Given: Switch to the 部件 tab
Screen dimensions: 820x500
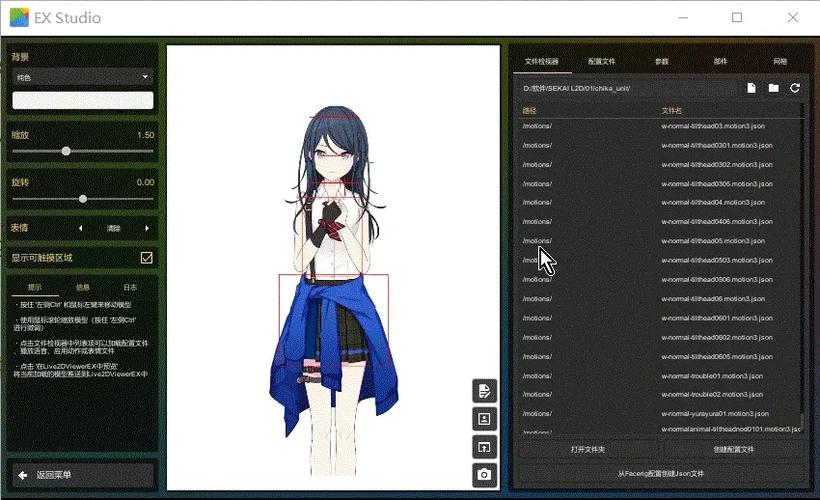Looking at the screenshot, I should coord(720,61).
